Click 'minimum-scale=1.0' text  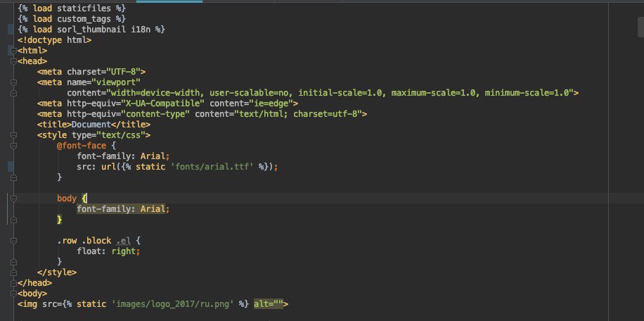[x=527, y=93]
